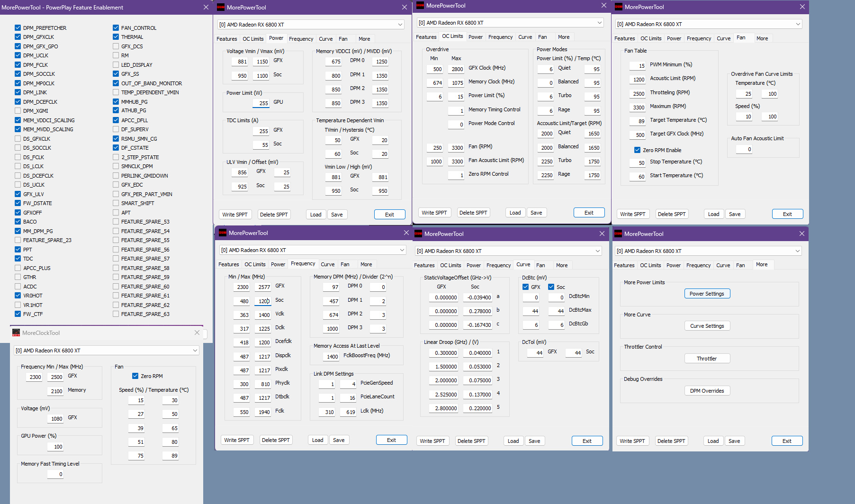This screenshot has height=504, width=855.
Task: Open the GPU dropdown in the Fan Table window
Action: click(x=709, y=24)
